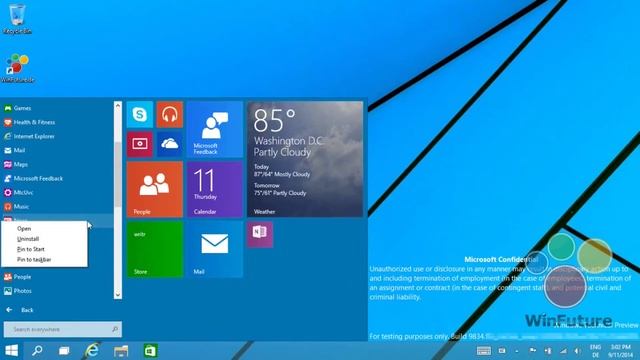Open the red Video tile
Screen dimensions: 640x360
click(x=140, y=144)
